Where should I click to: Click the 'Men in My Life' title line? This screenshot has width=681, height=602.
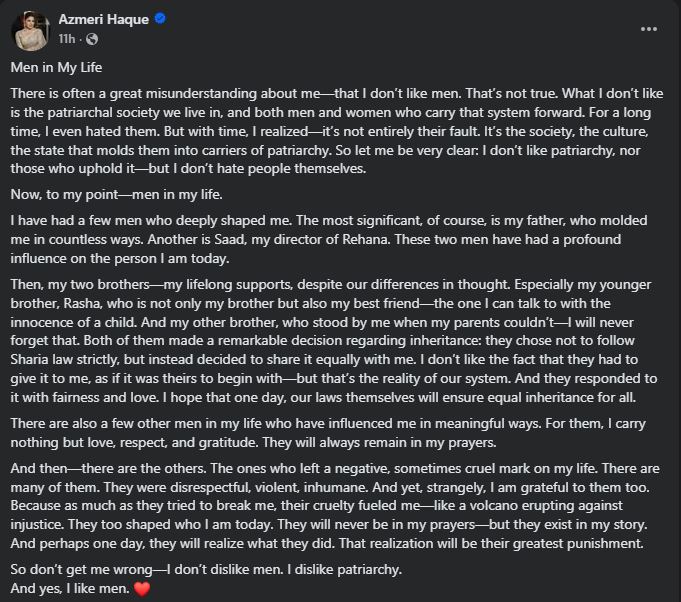click(56, 67)
